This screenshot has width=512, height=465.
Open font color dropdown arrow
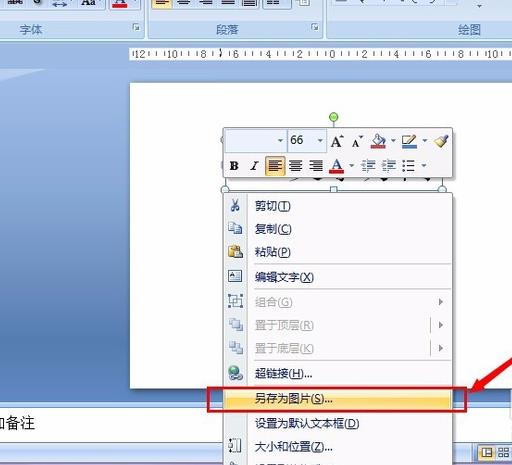tap(351, 165)
